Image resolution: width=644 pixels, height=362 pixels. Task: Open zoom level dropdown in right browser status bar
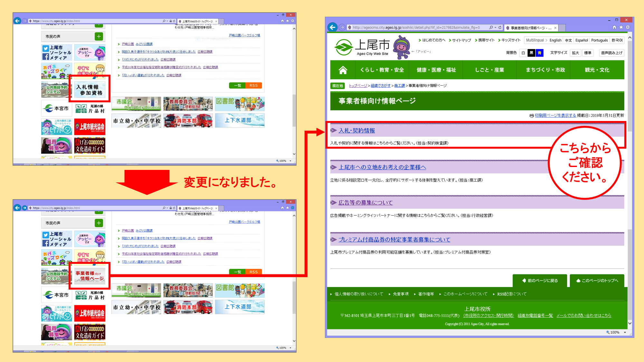pyautogui.click(x=625, y=332)
